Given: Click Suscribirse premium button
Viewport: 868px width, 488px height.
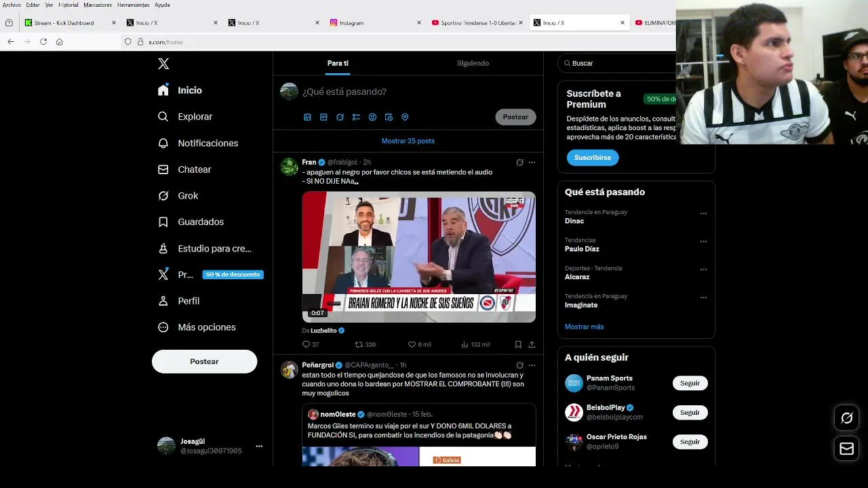Looking at the screenshot, I should click(593, 157).
